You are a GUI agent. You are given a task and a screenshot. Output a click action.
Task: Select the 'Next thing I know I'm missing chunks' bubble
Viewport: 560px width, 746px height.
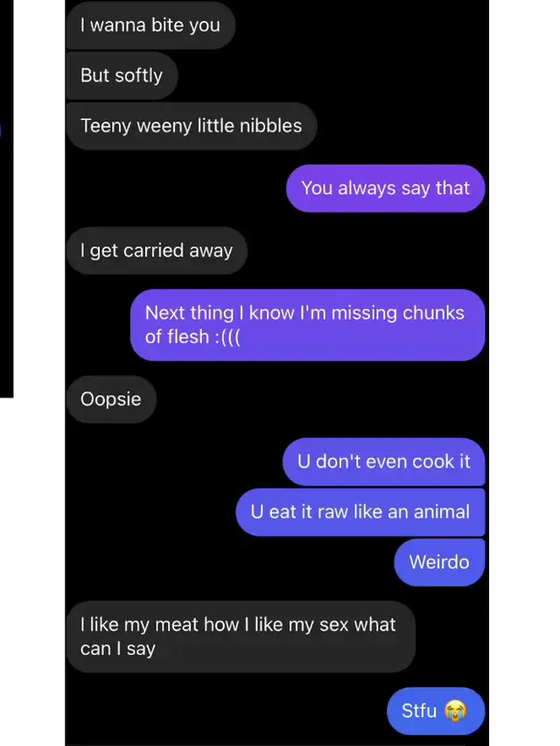click(x=308, y=325)
